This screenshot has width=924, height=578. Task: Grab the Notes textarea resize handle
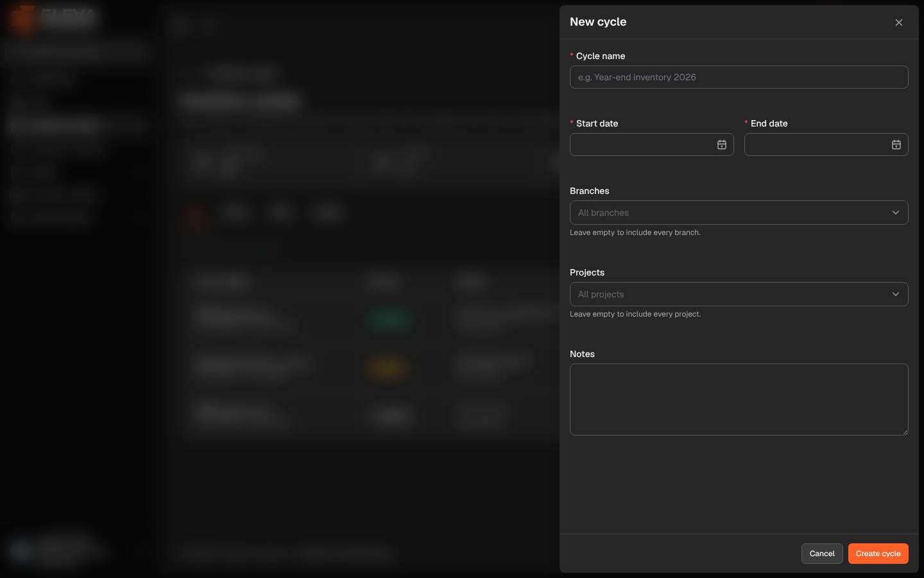tap(905, 432)
